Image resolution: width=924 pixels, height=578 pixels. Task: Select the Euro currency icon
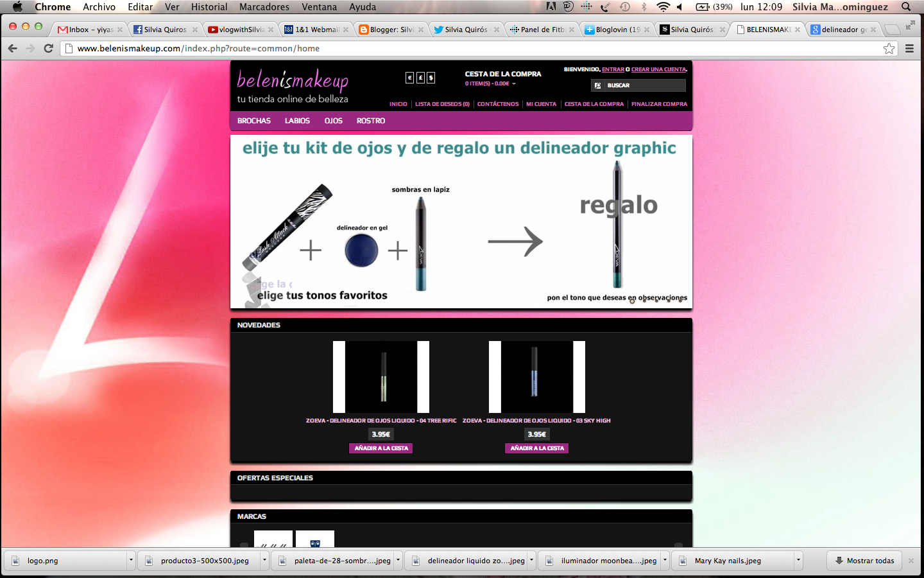click(409, 78)
